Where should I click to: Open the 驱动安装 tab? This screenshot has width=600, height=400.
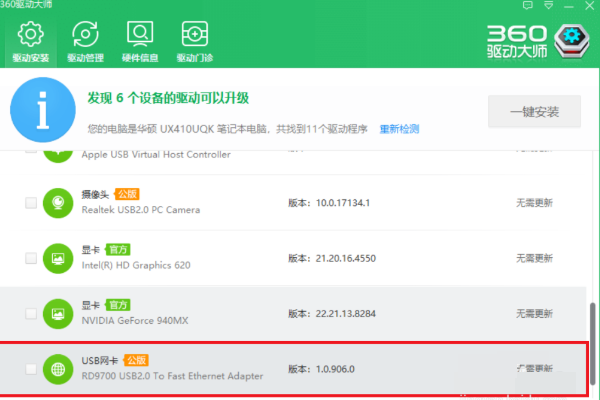tap(31, 42)
